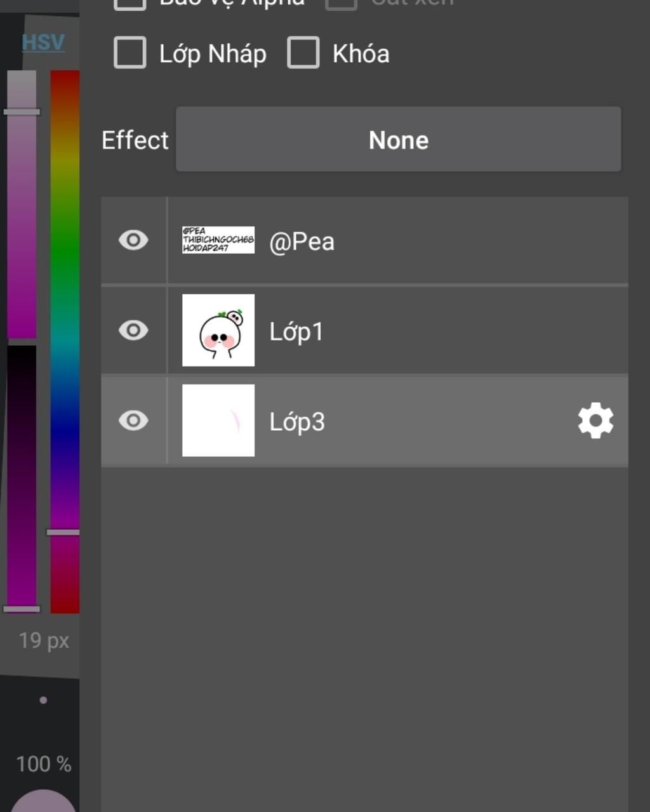Click the purple current color swatch
This screenshot has width=650, height=812.
point(43,802)
